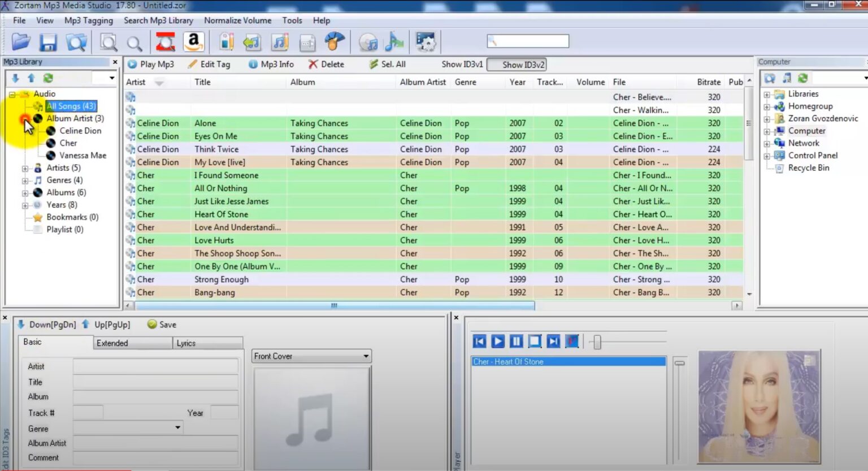Screen dimensions: 868x471
Task: Click the file rename toolbar icon
Action: click(x=307, y=42)
